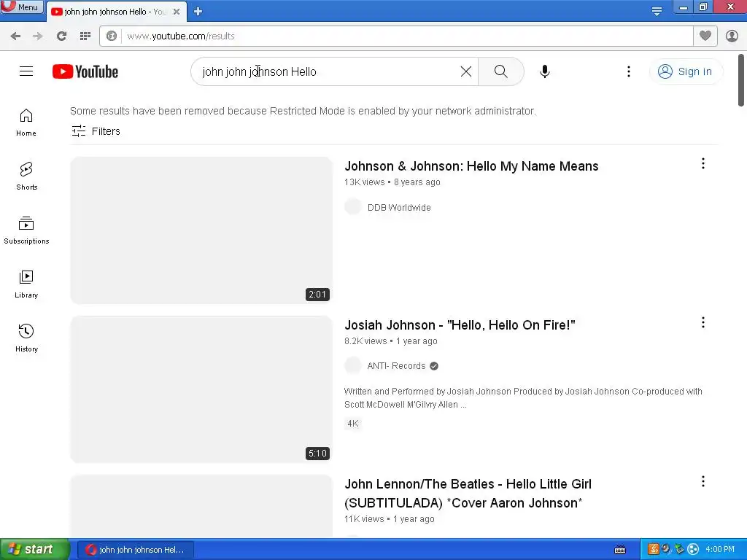
Task: Go forward to next page
Action: pyautogui.click(x=37, y=36)
